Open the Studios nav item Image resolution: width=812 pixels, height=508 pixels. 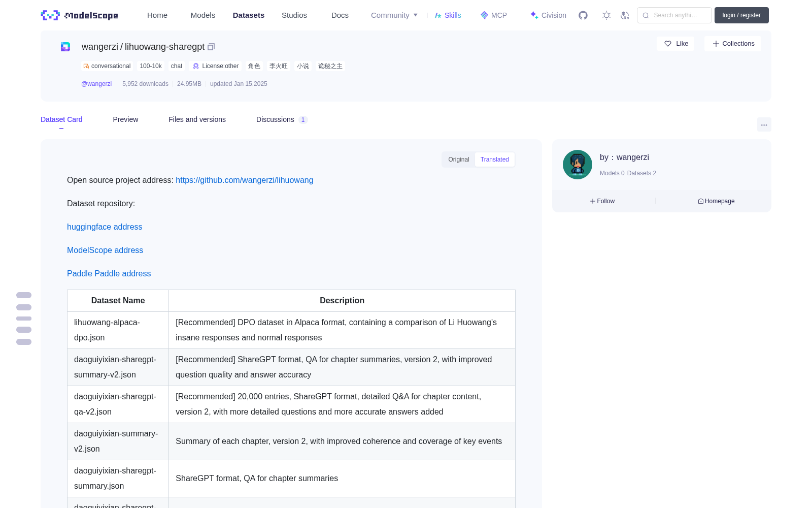[294, 15]
